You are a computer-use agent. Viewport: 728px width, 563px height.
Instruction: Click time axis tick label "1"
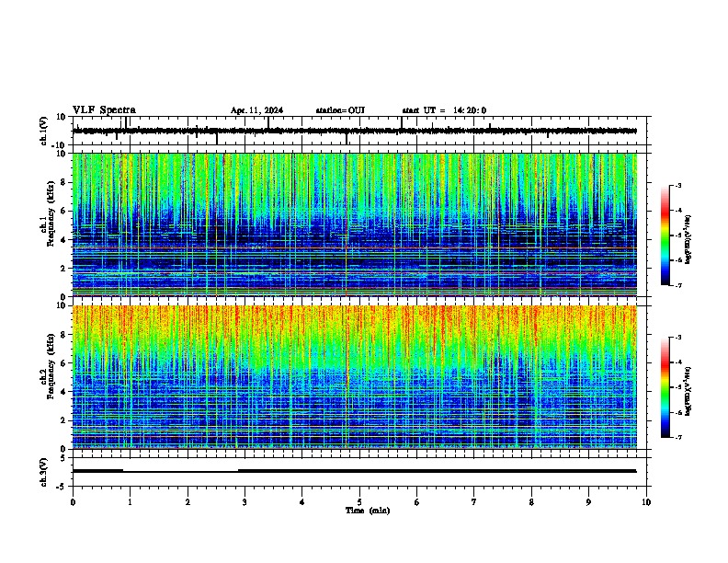coord(131,502)
